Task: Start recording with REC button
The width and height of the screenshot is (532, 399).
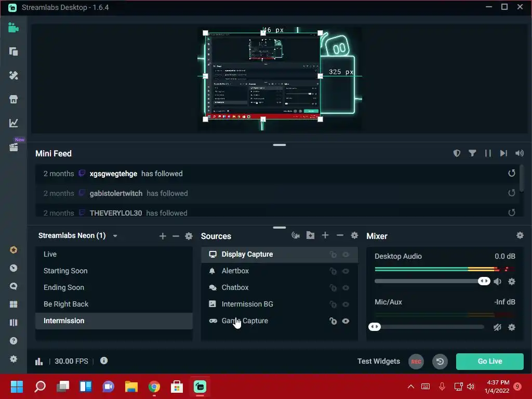Action: tap(416, 362)
